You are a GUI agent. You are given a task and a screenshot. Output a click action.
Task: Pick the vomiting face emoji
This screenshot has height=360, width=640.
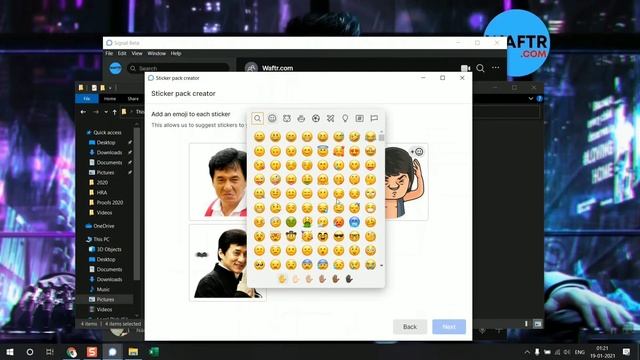(x=307, y=222)
